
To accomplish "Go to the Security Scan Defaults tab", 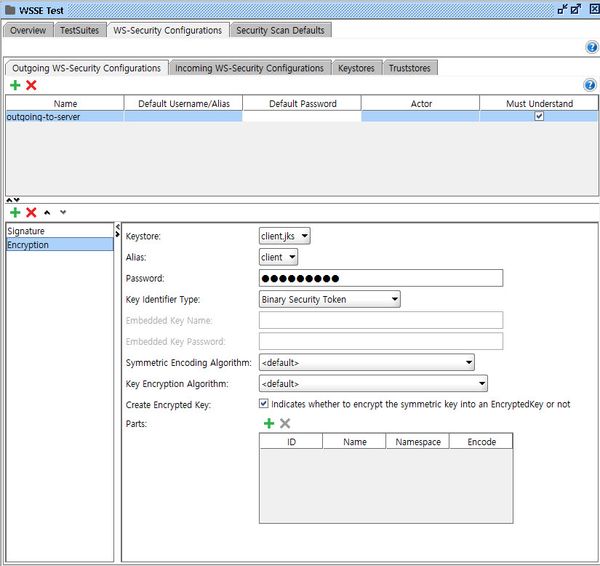I will [280, 30].
